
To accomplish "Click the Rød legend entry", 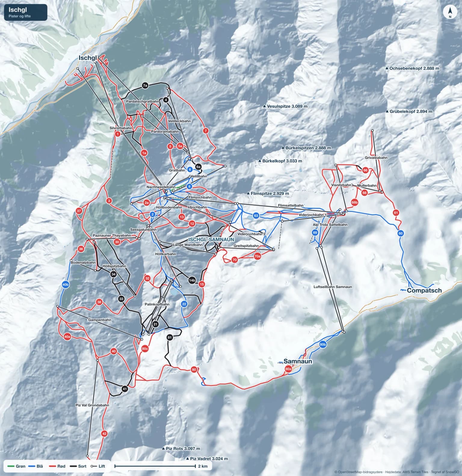I will click(x=57, y=466).
